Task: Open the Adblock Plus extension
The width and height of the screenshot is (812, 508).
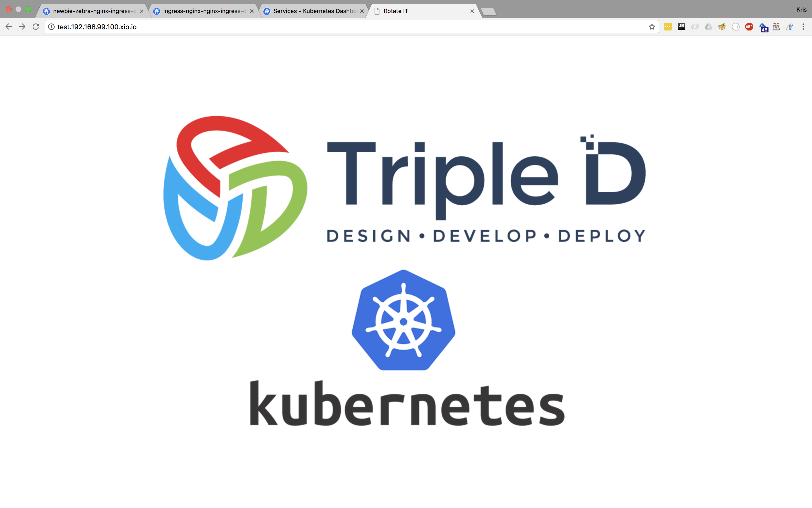Action: (x=749, y=27)
